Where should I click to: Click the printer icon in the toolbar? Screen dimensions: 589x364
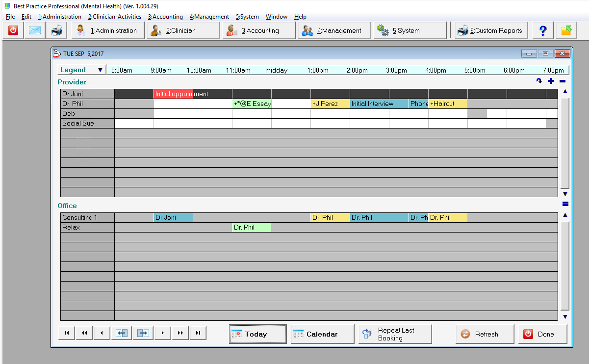57,30
